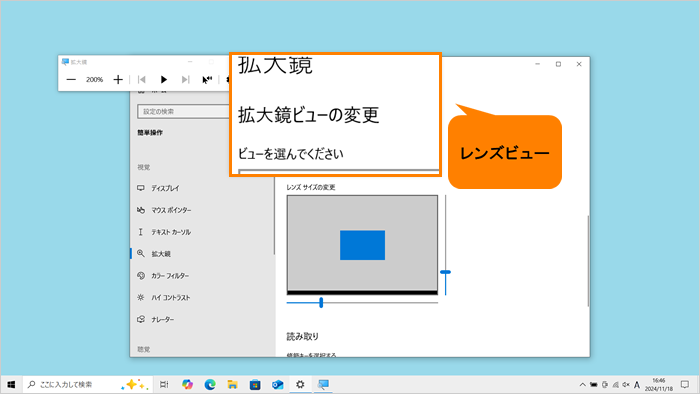Click the taskbar search box ここに入力して検索

(88, 385)
